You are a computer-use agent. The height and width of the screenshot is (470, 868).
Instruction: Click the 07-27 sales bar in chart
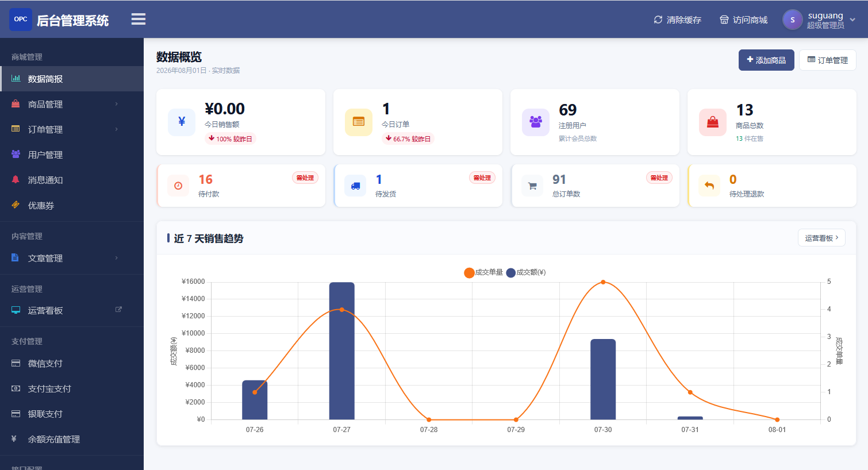(x=342, y=351)
